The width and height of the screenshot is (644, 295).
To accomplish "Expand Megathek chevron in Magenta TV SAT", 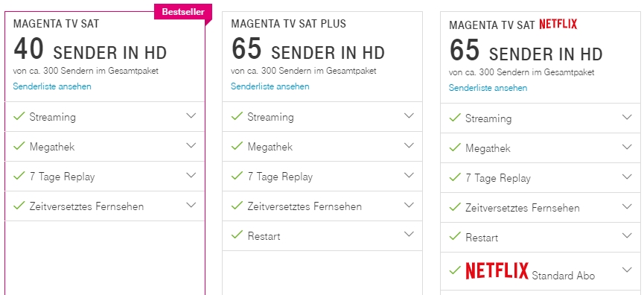I will [191, 145].
